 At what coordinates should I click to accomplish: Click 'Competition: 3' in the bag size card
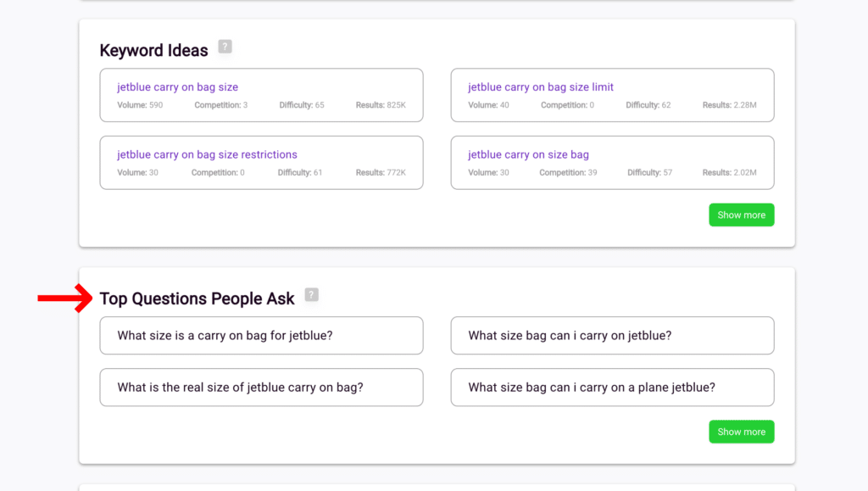pos(221,105)
